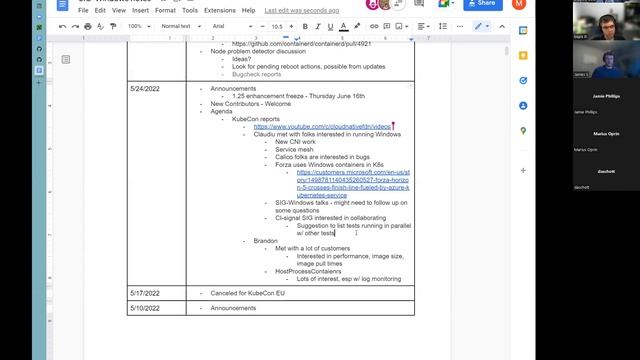Insert a link from the toolbar
The height and width of the screenshot is (360, 640).
(374, 27)
